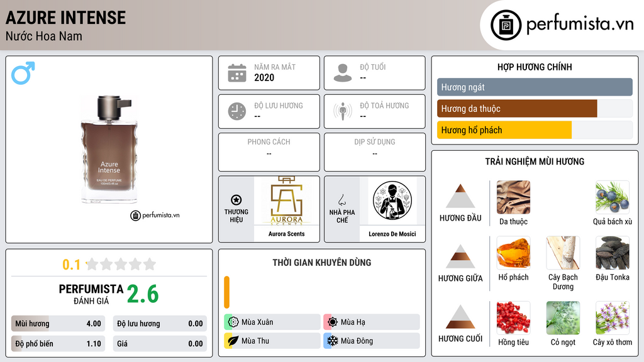Select the Cây Bạch Dương note image

coord(563,253)
